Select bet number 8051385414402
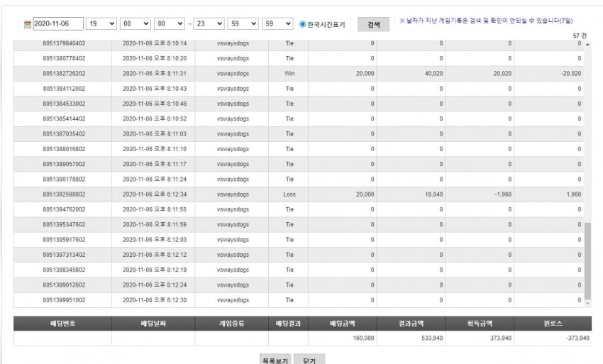This screenshot has width=603, height=364. pyautogui.click(x=64, y=119)
